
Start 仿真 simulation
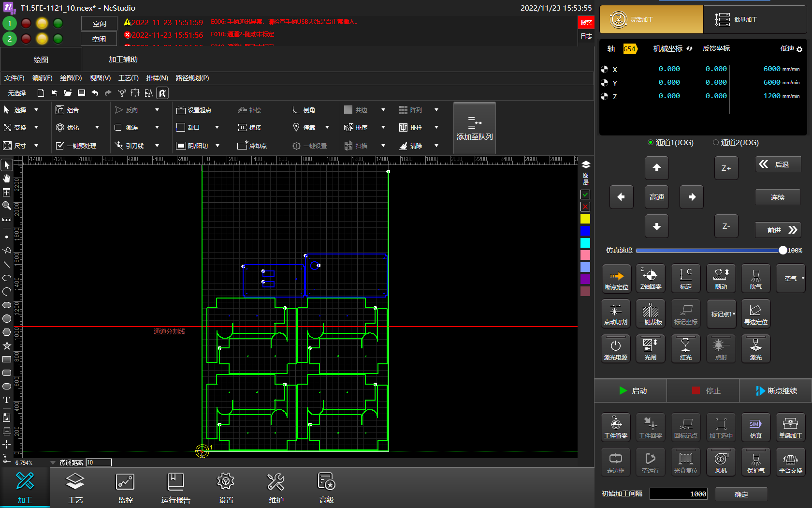pyautogui.click(x=755, y=427)
